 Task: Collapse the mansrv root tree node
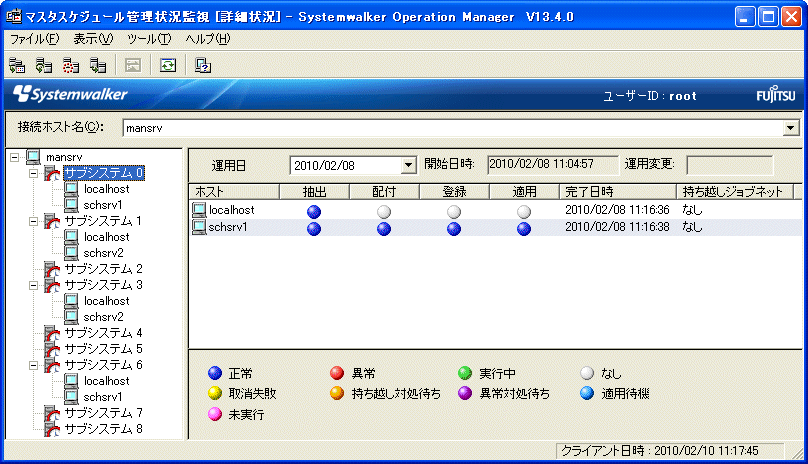tap(14, 157)
